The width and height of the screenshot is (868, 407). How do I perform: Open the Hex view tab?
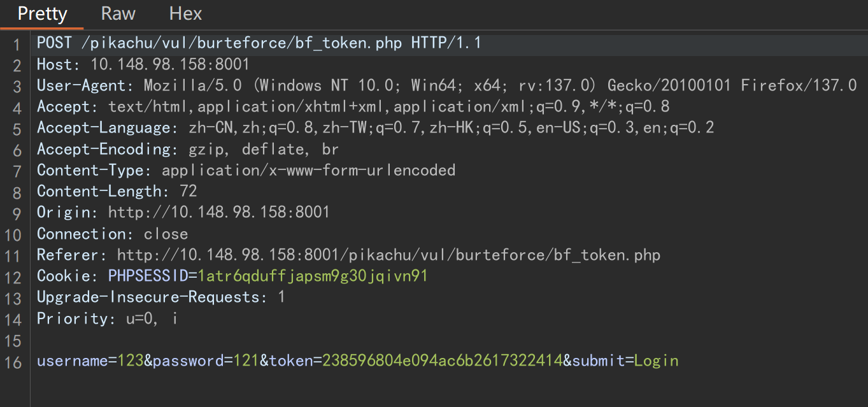click(x=185, y=14)
